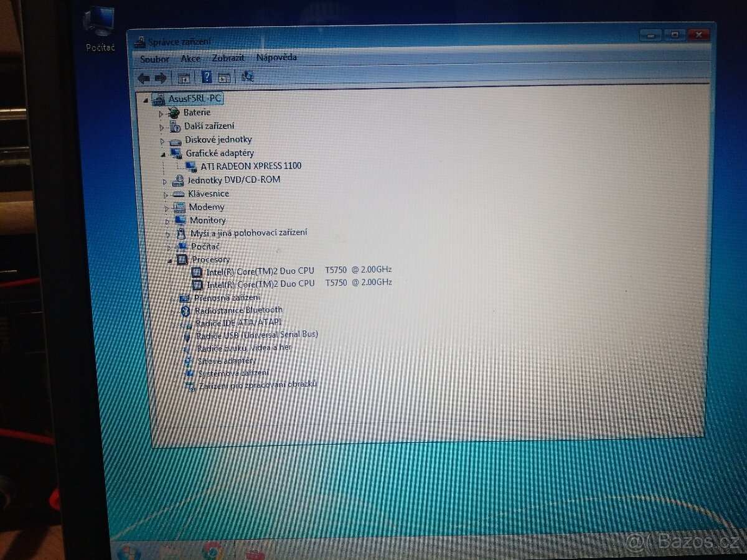The height and width of the screenshot is (560, 747).
Task: Click the Baterie battery icon
Action: [174, 113]
